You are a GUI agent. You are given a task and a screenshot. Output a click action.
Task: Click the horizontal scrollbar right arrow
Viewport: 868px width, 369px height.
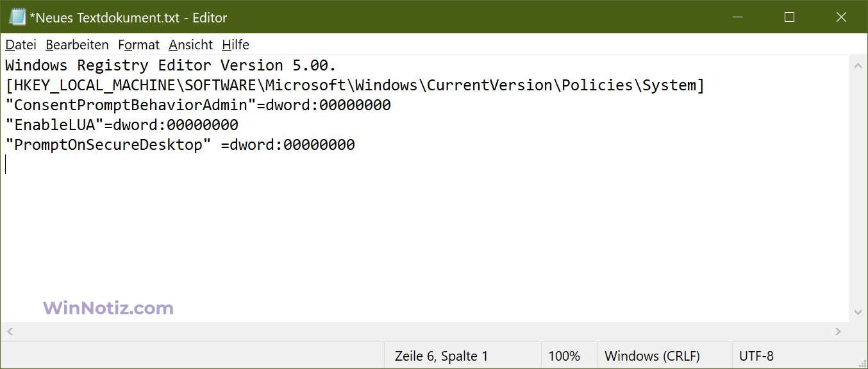(838, 331)
